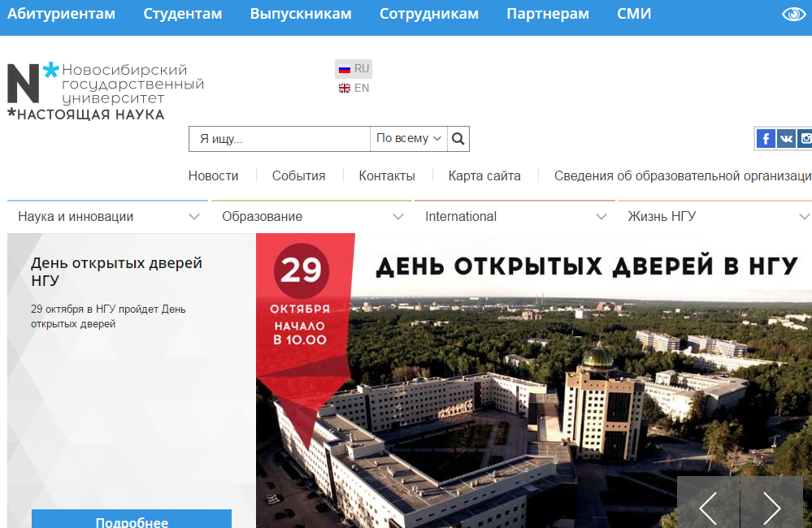812x528 pixels.
Task: Toggle visually impaired mode eye icon
Action: (x=792, y=15)
